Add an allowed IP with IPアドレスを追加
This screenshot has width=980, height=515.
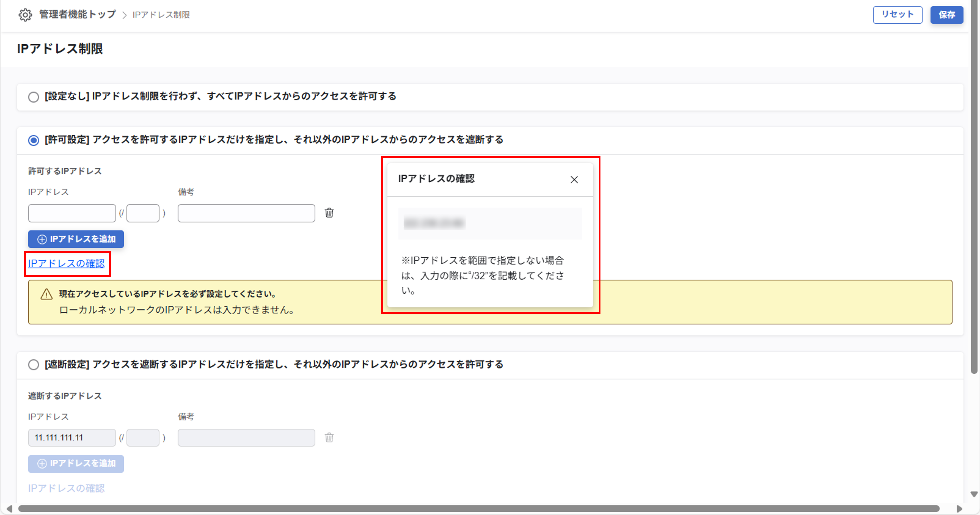tap(76, 239)
